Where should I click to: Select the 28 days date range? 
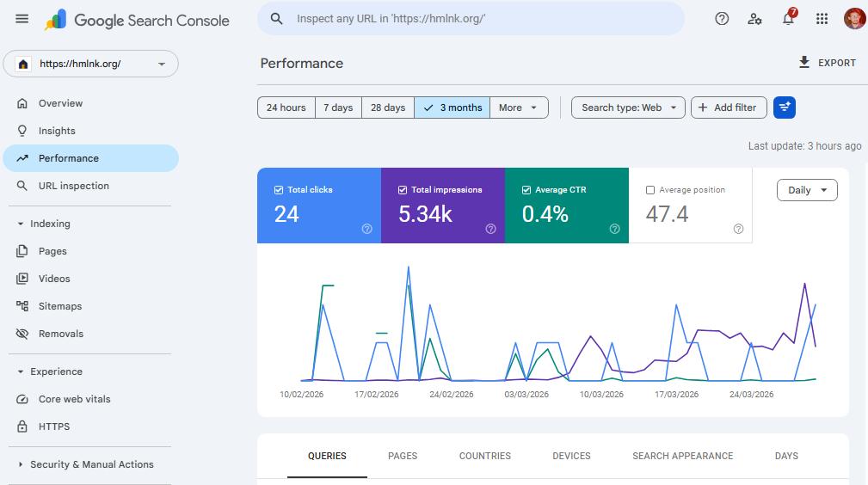(387, 107)
